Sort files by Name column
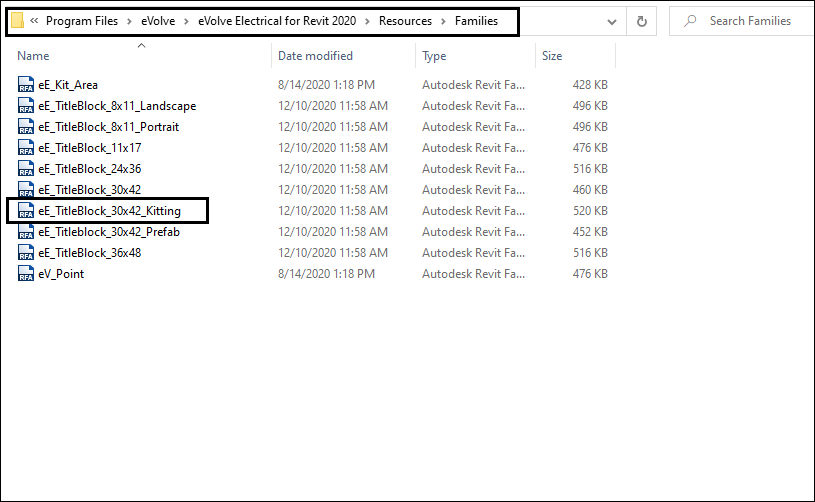The image size is (815, 502). click(33, 56)
